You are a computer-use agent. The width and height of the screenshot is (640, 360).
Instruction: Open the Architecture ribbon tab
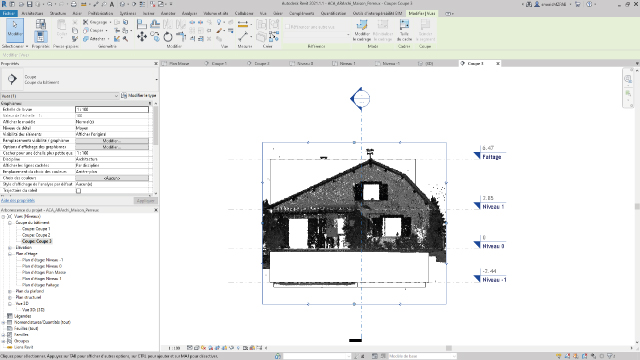[x=32, y=13]
